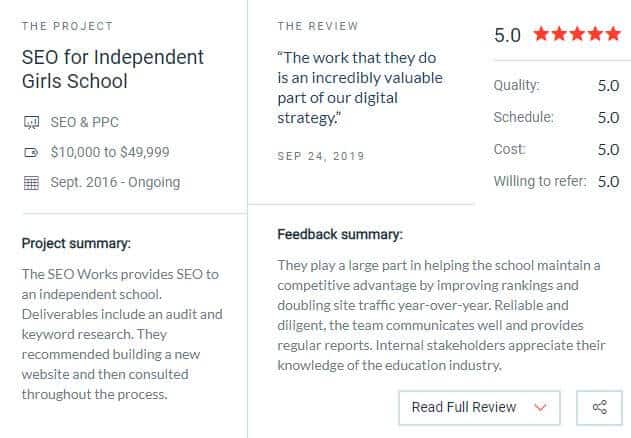Click the Quality rating row
The width and height of the screenshot is (631, 438).
click(557, 85)
